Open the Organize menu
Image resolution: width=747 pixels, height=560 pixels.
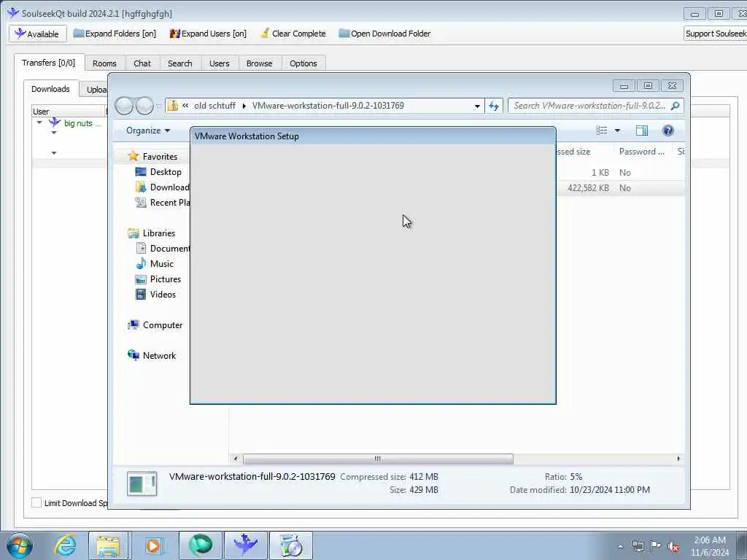pyautogui.click(x=147, y=131)
